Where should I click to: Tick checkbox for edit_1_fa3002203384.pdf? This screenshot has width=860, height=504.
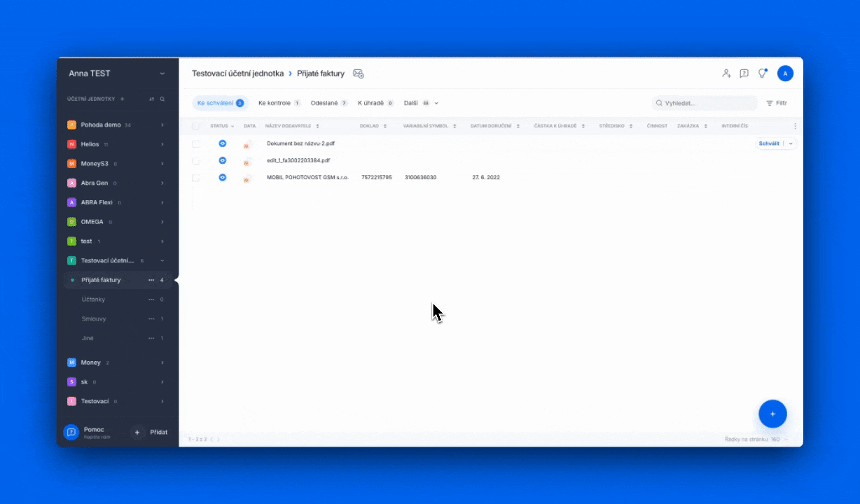click(x=196, y=160)
